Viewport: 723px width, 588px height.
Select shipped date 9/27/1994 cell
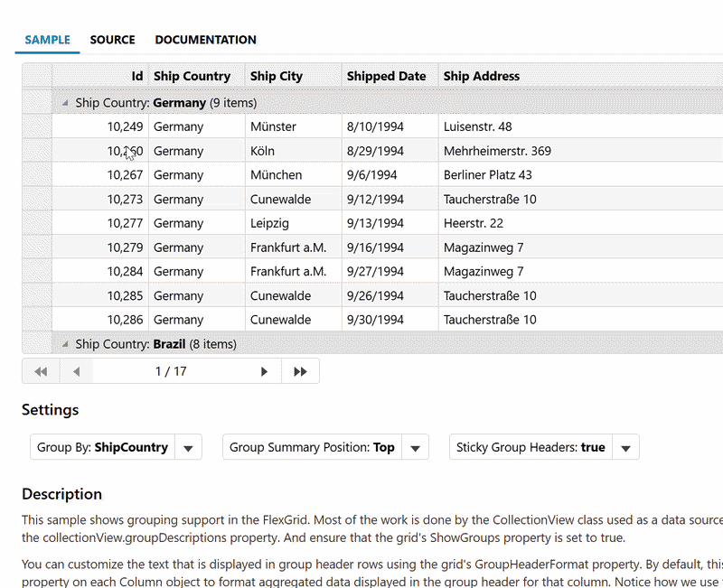click(x=390, y=272)
